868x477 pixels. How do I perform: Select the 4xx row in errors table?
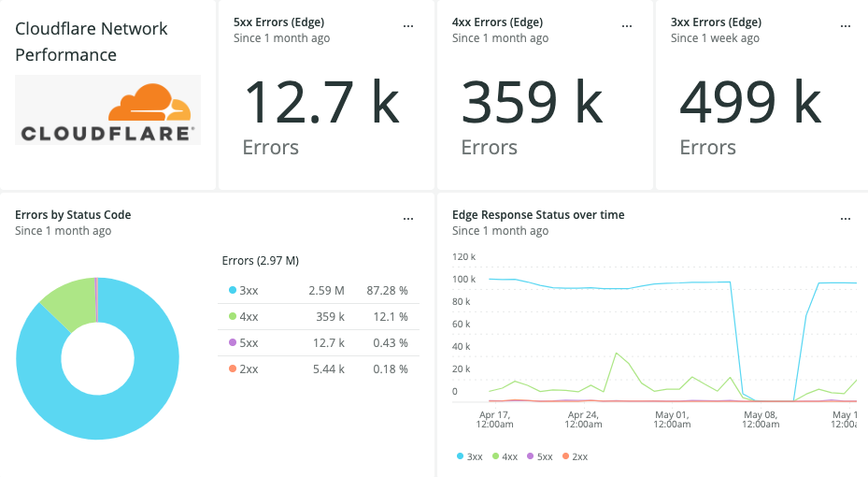(x=318, y=317)
